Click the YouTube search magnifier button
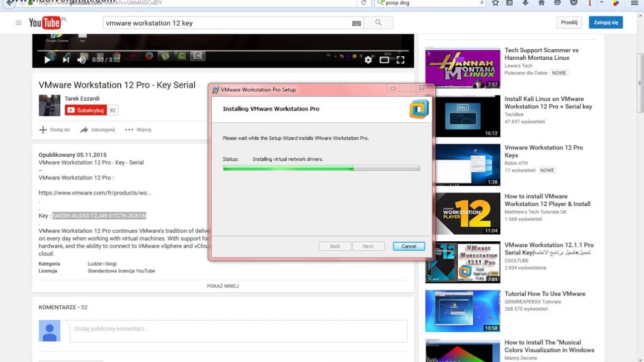The height and width of the screenshot is (362, 644). click(378, 23)
